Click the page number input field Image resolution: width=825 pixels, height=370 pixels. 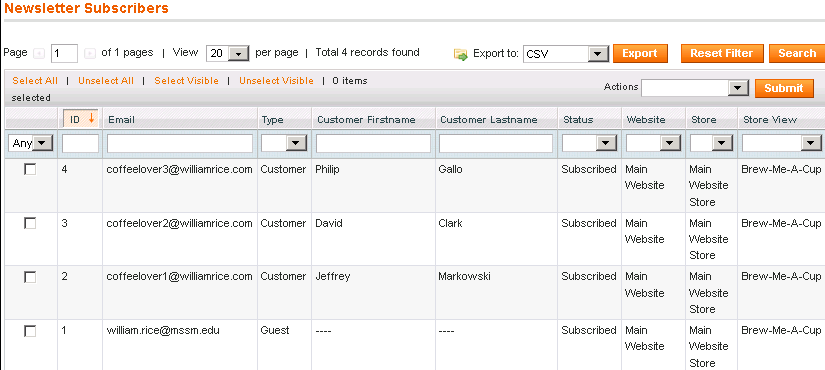[64, 53]
